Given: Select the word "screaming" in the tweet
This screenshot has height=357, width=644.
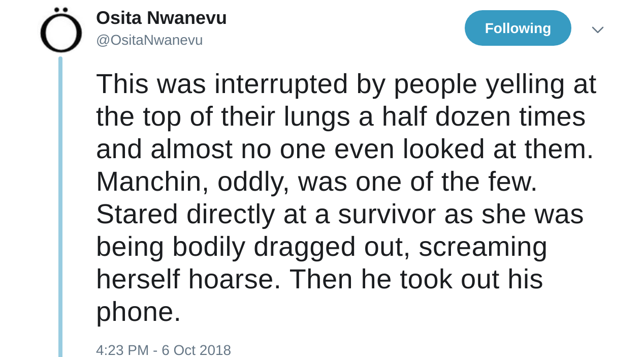Looking at the screenshot, I should coord(483,247).
